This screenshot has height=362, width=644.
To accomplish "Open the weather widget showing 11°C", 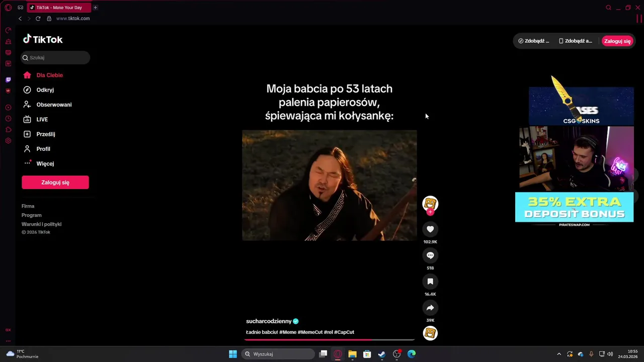I will click(22, 354).
